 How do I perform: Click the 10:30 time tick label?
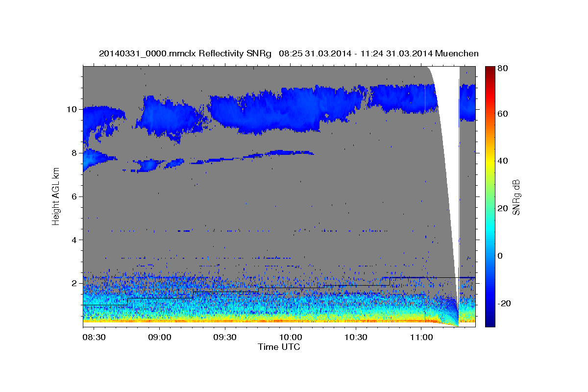pos(356,337)
